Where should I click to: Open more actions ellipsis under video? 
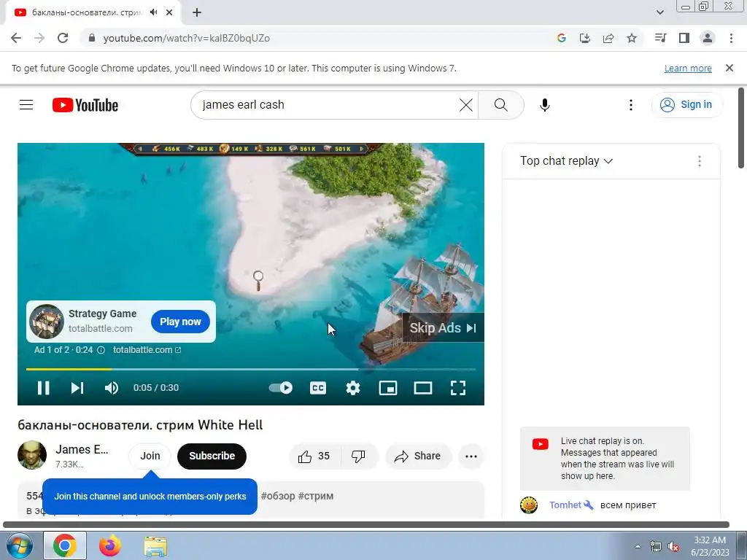pos(471,456)
